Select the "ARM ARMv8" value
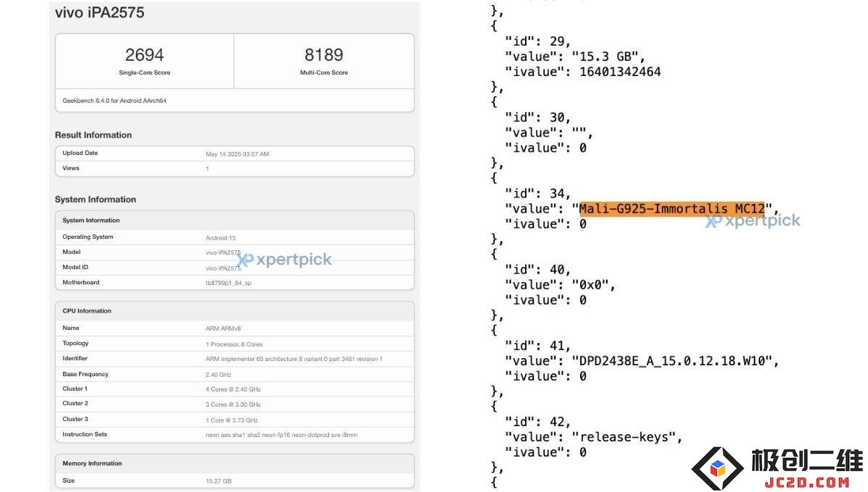868x492 pixels. pyautogui.click(x=223, y=329)
